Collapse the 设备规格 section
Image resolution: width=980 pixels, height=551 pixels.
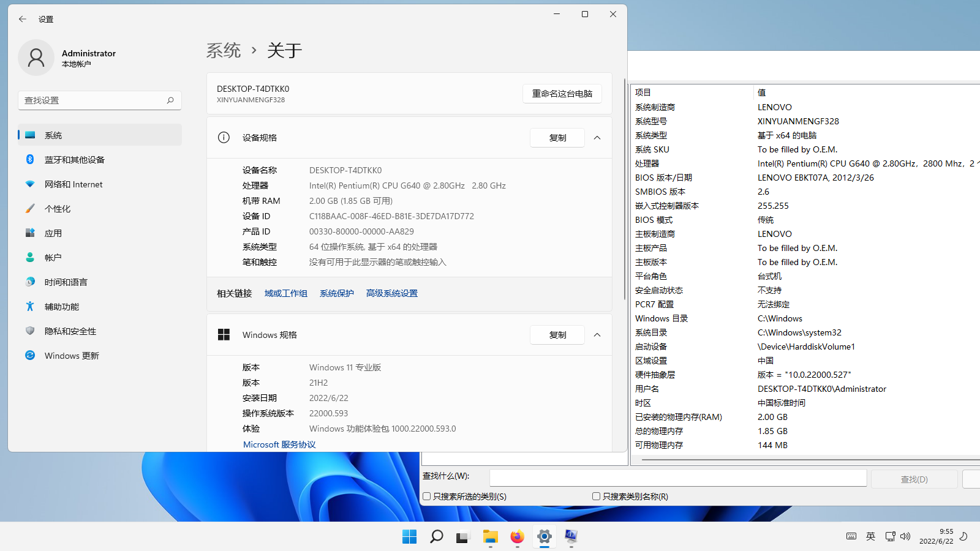pos(597,138)
